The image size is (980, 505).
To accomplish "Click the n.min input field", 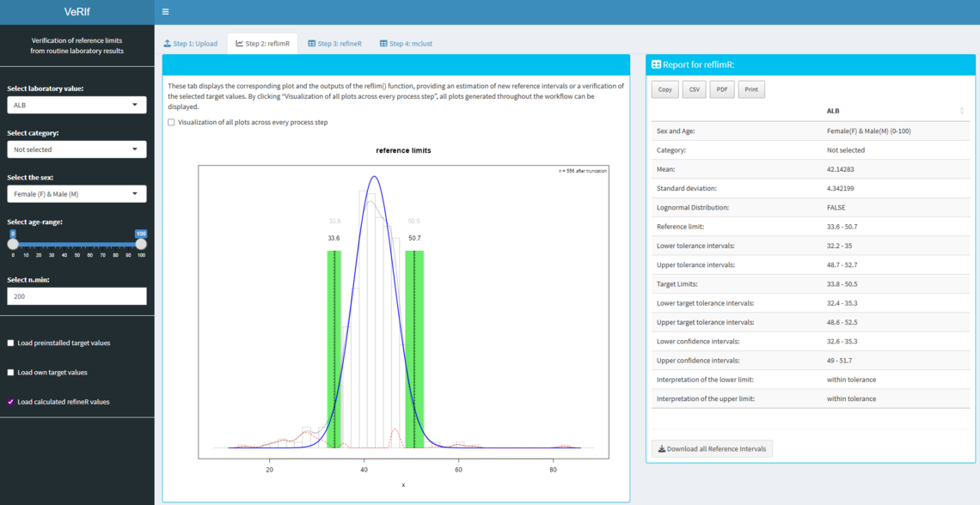I will click(77, 296).
